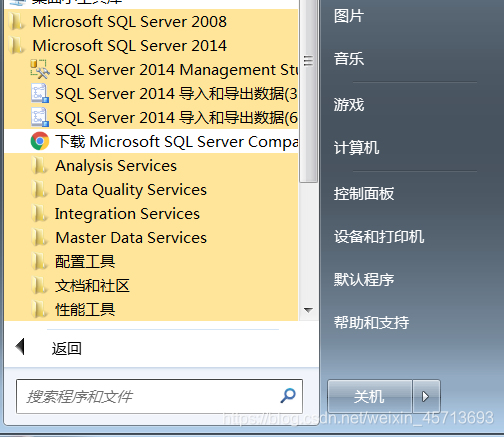Click 帮助和支持 link

pos(371,322)
